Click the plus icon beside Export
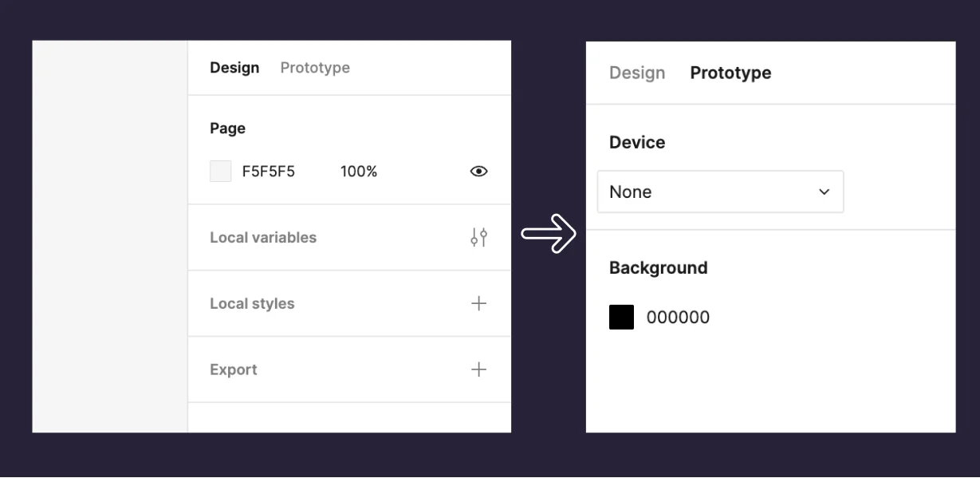Viewport: 980px width, 478px height. (x=478, y=369)
